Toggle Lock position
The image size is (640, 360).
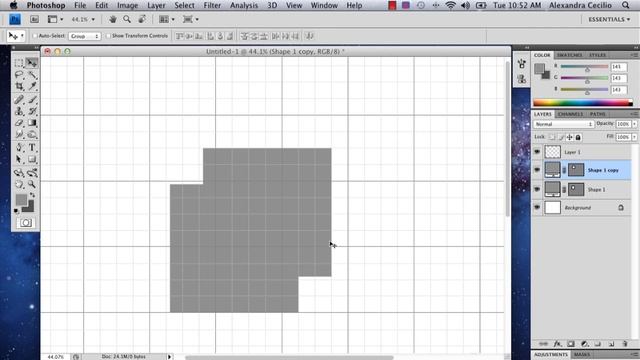(569, 137)
